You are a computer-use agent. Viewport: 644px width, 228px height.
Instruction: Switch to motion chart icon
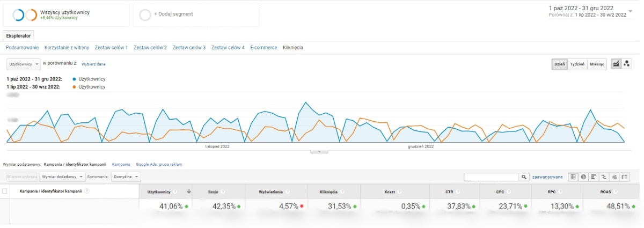626,64
